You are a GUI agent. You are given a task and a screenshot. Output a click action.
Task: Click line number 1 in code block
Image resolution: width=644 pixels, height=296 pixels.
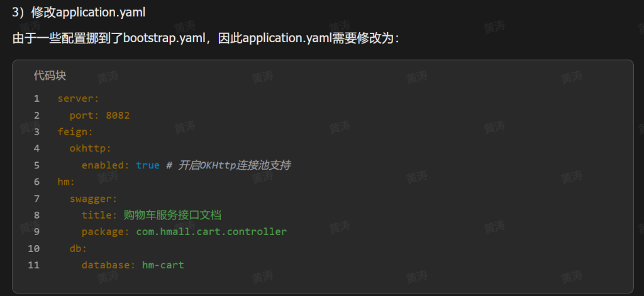click(36, 99)
